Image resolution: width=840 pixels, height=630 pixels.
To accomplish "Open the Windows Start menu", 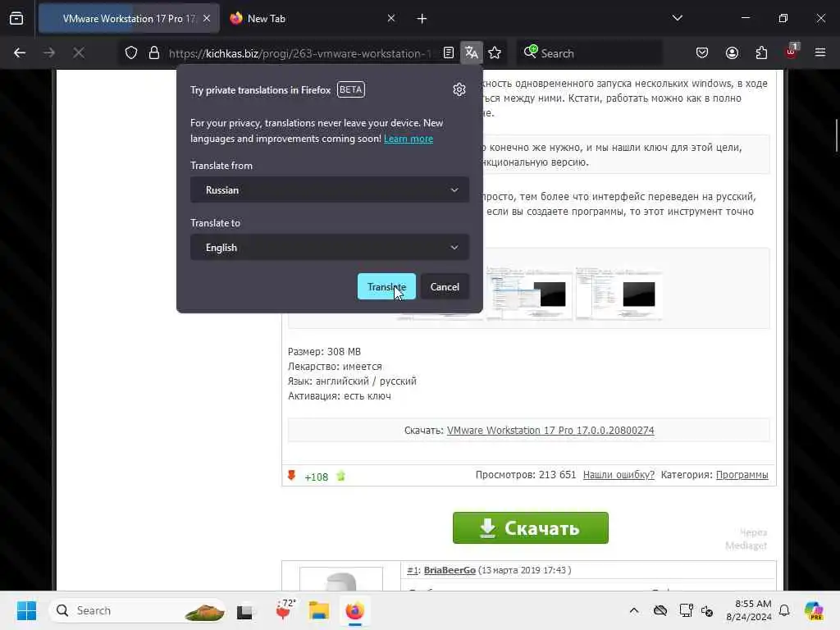I will click(x=26, y=610).
